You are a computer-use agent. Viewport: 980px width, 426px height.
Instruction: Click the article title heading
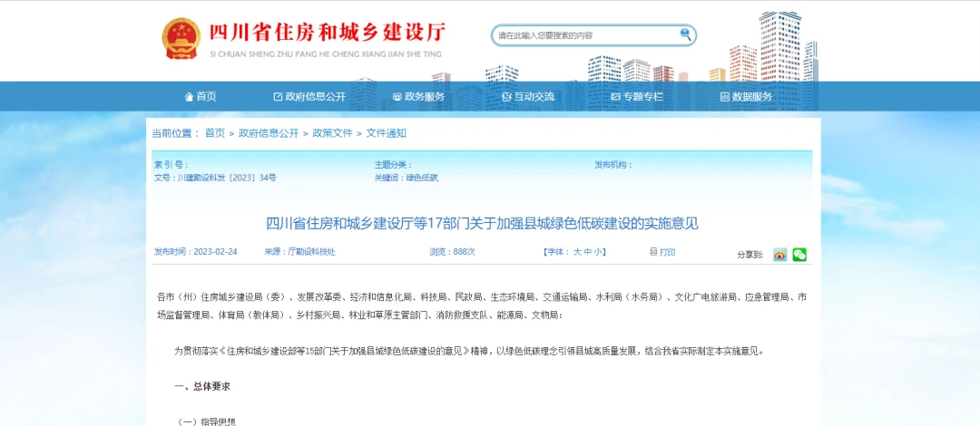click(483, 223)
